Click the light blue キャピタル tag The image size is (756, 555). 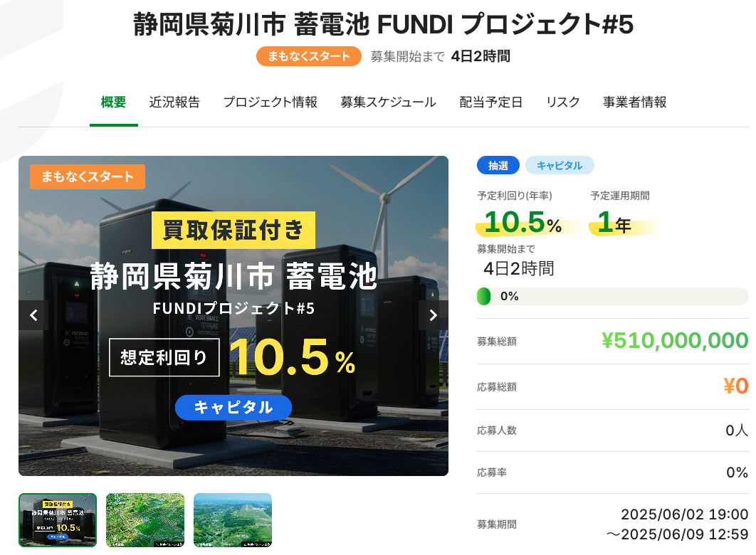pos(560,165)
